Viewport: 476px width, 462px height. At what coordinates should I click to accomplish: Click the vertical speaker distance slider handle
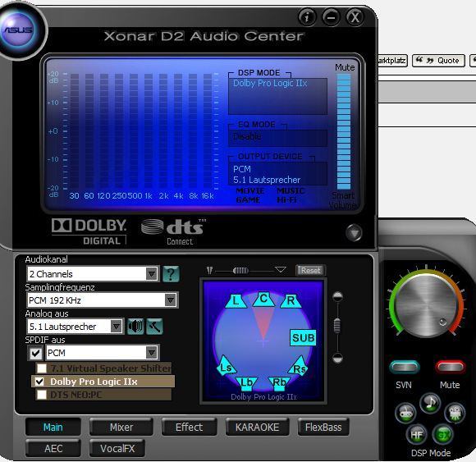coord(337,326)
